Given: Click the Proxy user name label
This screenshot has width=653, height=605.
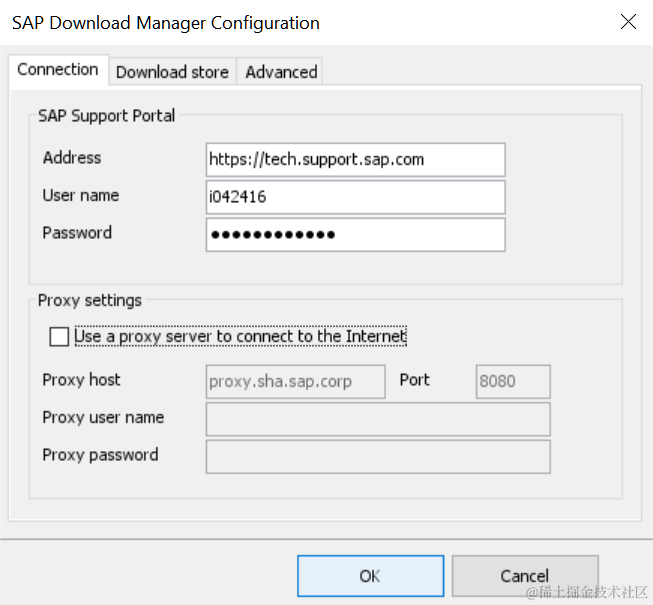Looking at the screenshot, I should point(103,417).
